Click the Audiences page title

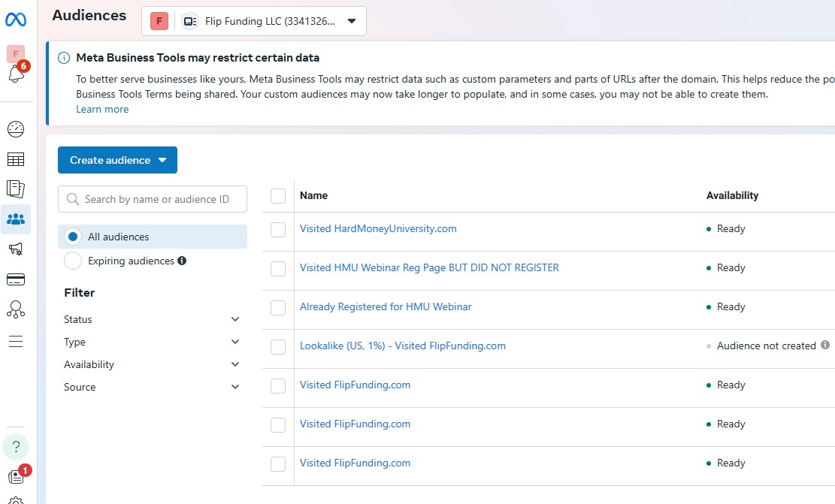(x=89, y=16)
